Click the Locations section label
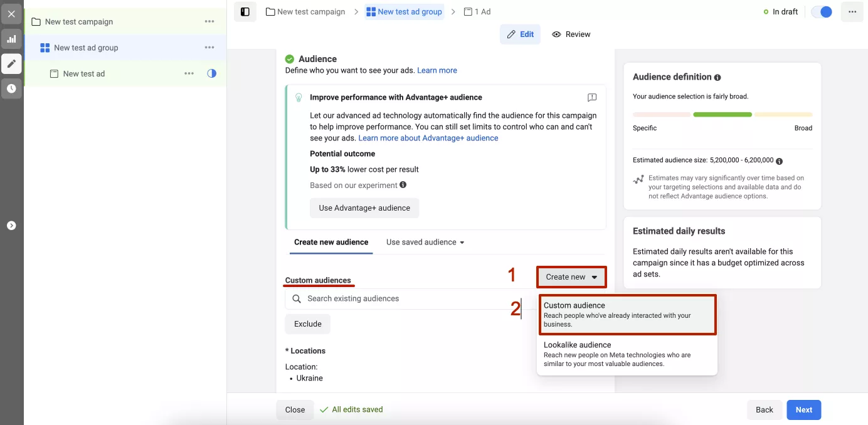868x425 pixels. [x=305, y=351]
